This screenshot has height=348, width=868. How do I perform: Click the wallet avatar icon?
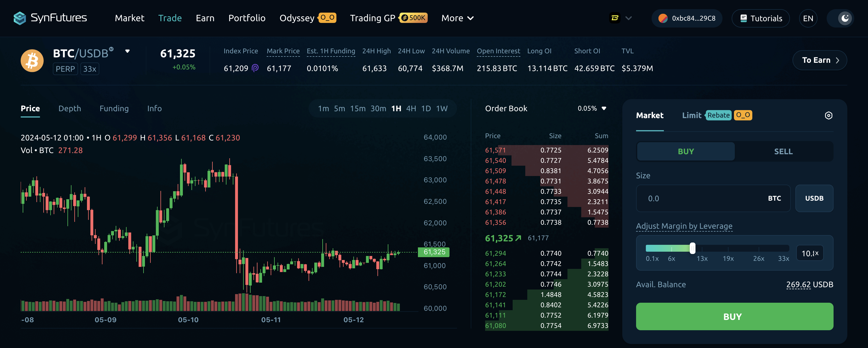click(x=663, y=19)
